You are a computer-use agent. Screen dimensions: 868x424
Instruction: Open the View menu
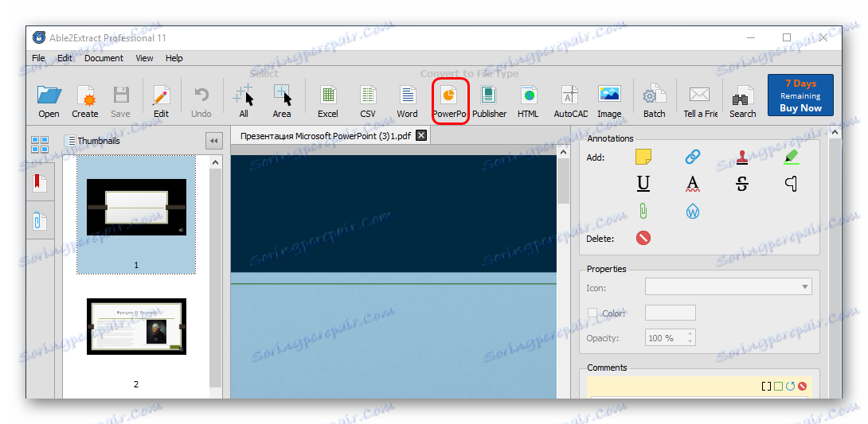(144, 58)
